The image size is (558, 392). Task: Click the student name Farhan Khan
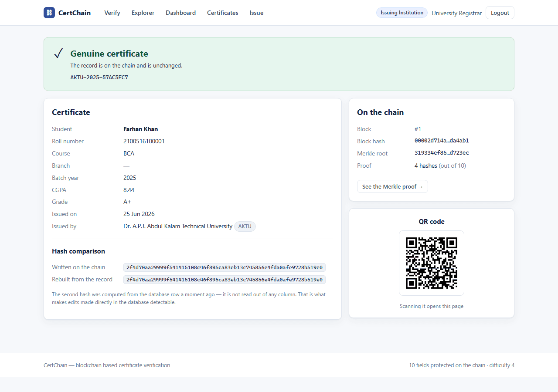(x=141, y=129)
